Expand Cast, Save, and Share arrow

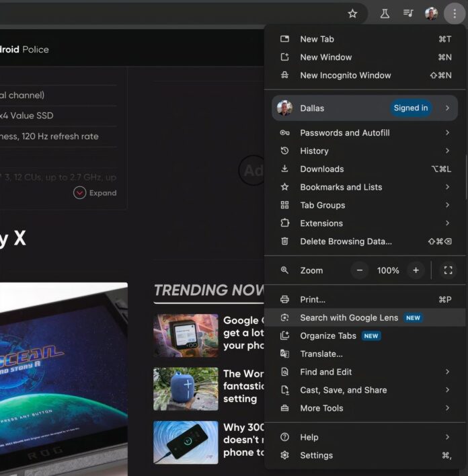447,390
